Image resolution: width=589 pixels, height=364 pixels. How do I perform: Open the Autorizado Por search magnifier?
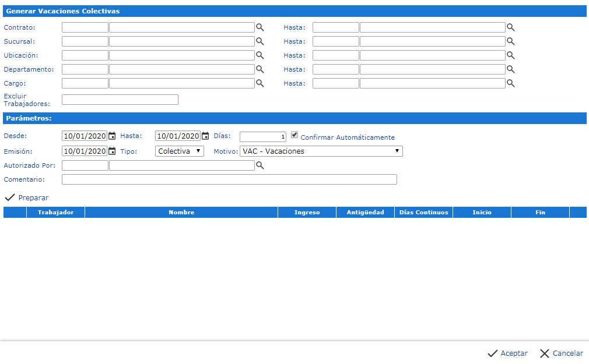[x=260, y=165]
